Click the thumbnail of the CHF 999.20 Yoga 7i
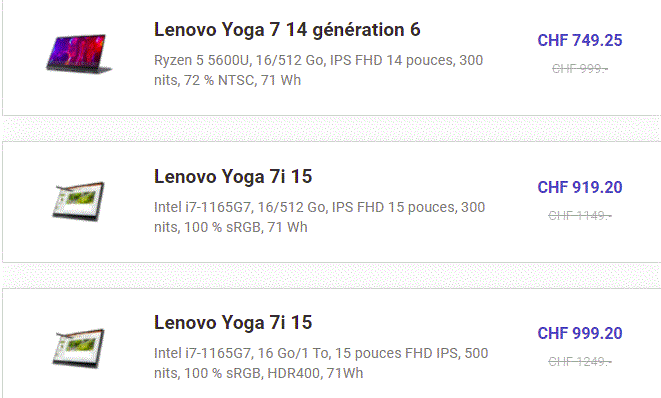This screenshot has height=398, width=661. [78, 348]
